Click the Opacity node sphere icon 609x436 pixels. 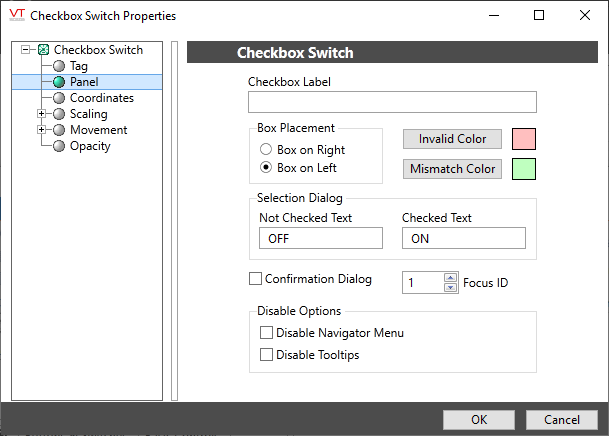(59, 146)
